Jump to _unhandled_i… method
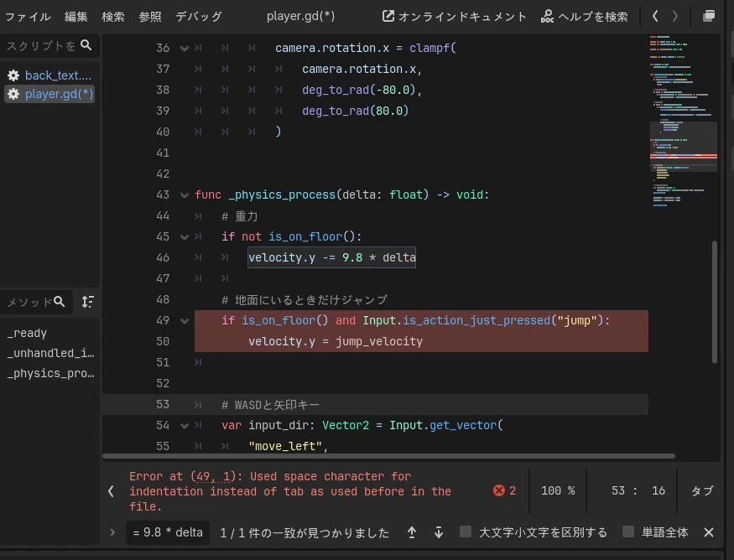This screenshot has height=560, width=734. 50,353
